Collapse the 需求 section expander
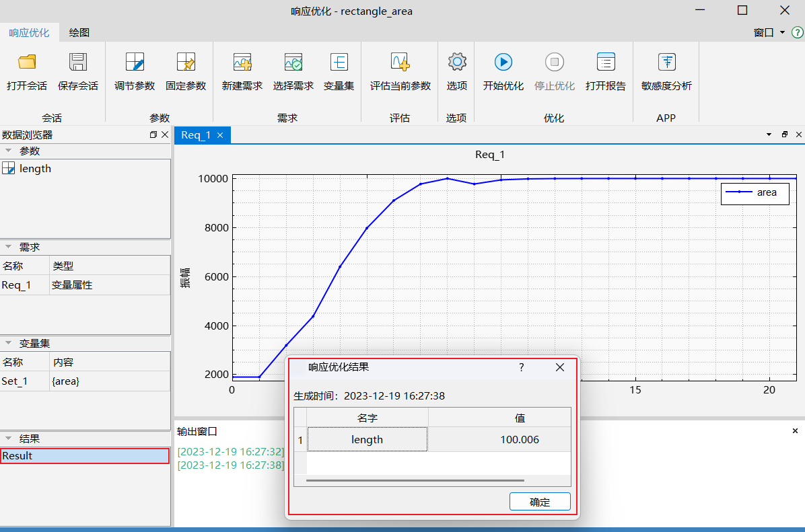This screenshot has width=805, height=532. [9, 248]
